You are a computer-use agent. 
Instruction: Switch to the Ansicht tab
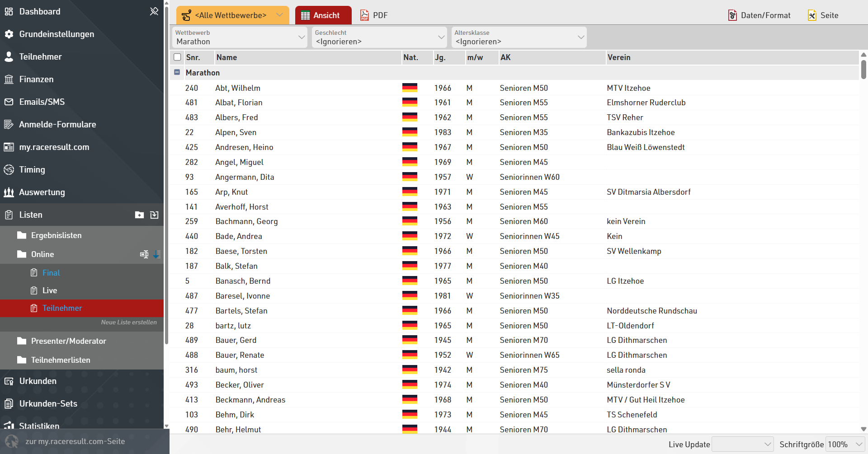323,15
